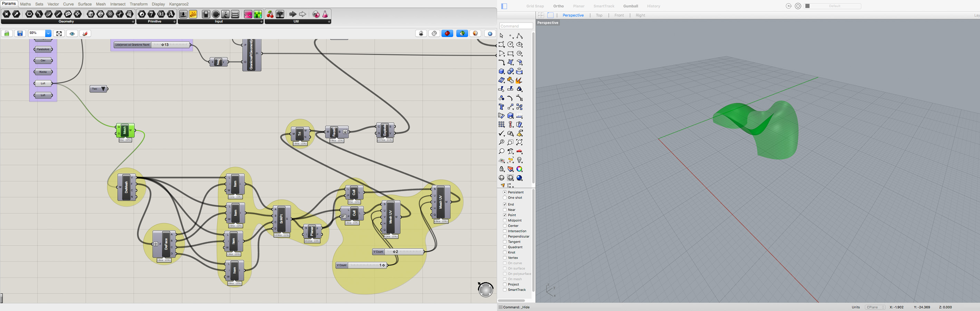Image resolution: width=980 pixels, height=311 pixels.
Task: Add the Boolean Toggle input component icon
Action: pyautogui.click(x=206, y=15)
